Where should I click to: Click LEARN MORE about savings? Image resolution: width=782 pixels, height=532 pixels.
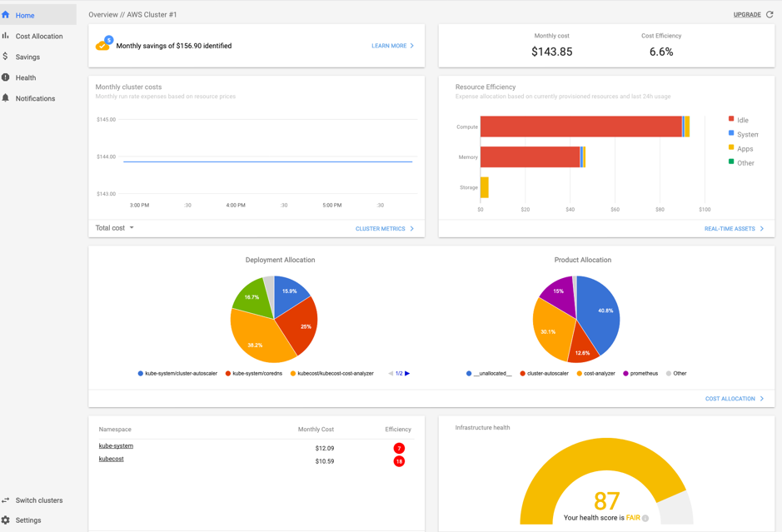pos(389,45)
